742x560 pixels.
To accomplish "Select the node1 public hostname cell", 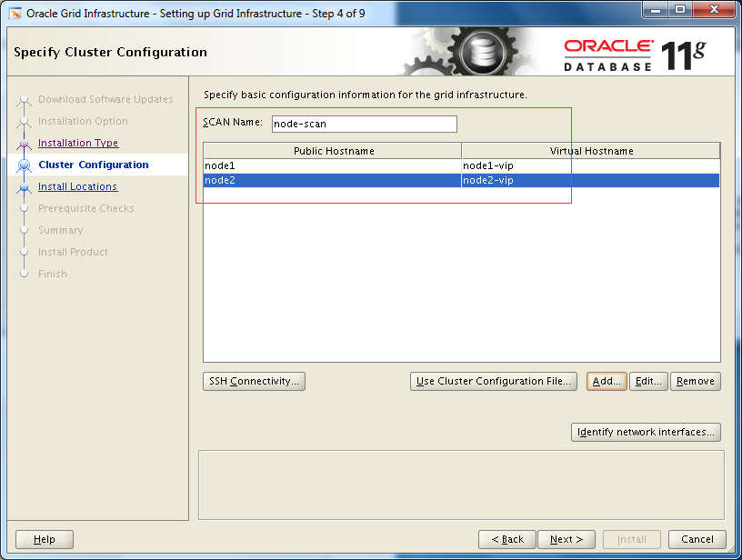I will (332, 165).
